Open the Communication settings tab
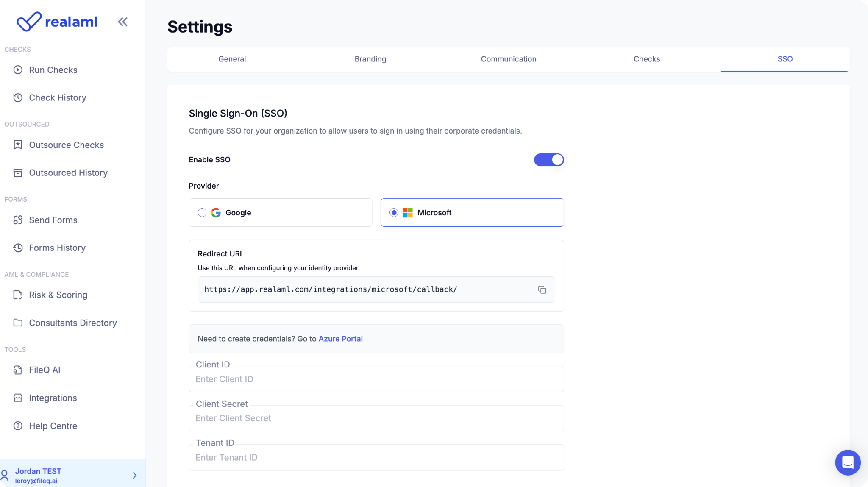 coord(508,59)
